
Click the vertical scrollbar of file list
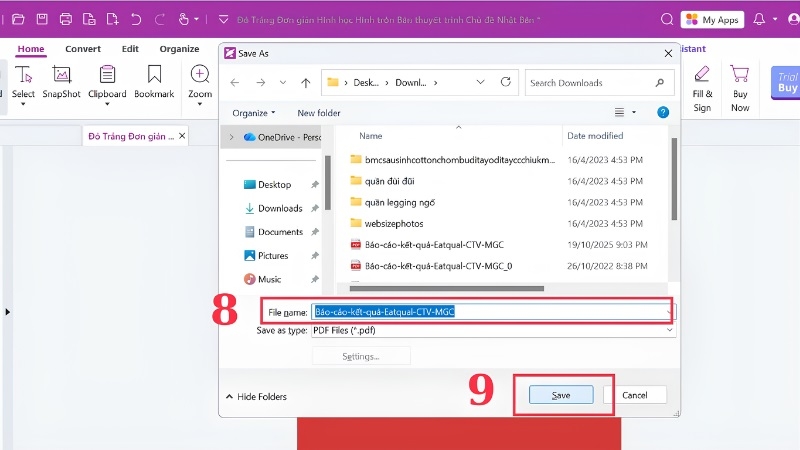tap(674, 179)
